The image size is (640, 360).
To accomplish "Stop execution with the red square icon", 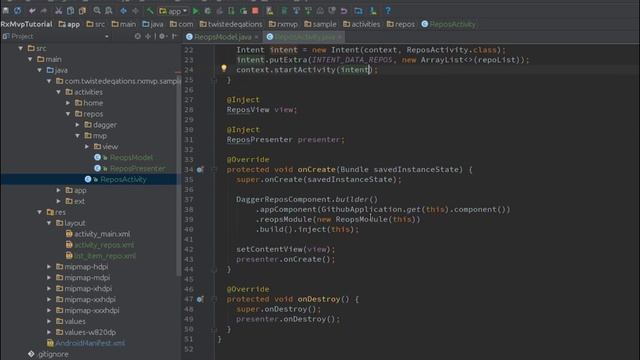I will (256, 11).
